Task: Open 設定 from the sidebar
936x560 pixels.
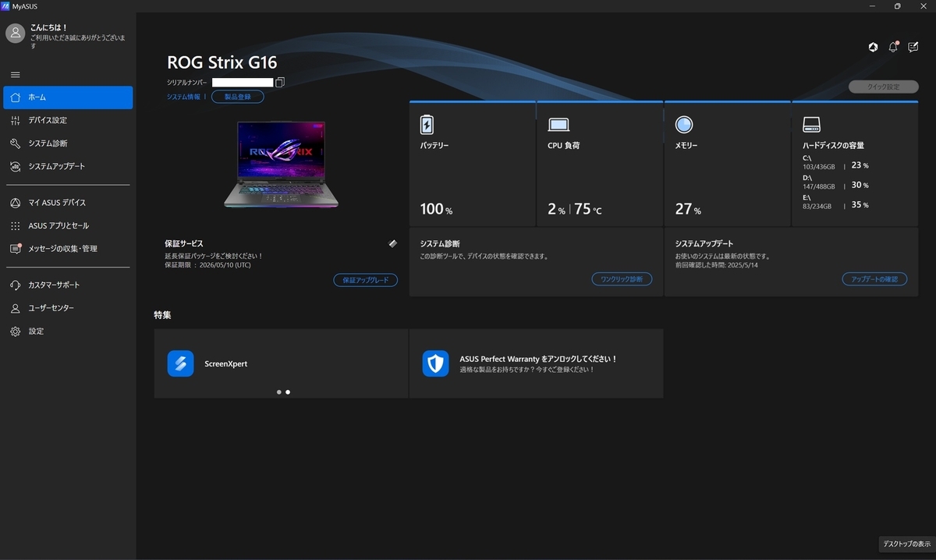Action: coord(68,331)
